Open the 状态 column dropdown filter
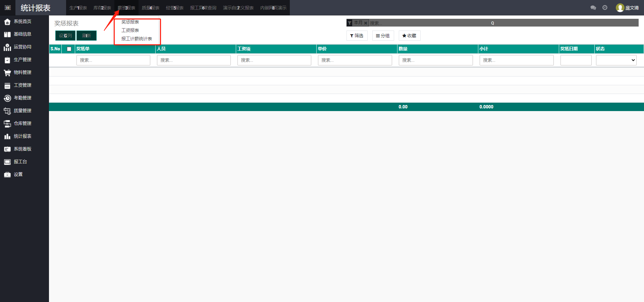This screenshot has width=644, height=302. pos(616,60)
